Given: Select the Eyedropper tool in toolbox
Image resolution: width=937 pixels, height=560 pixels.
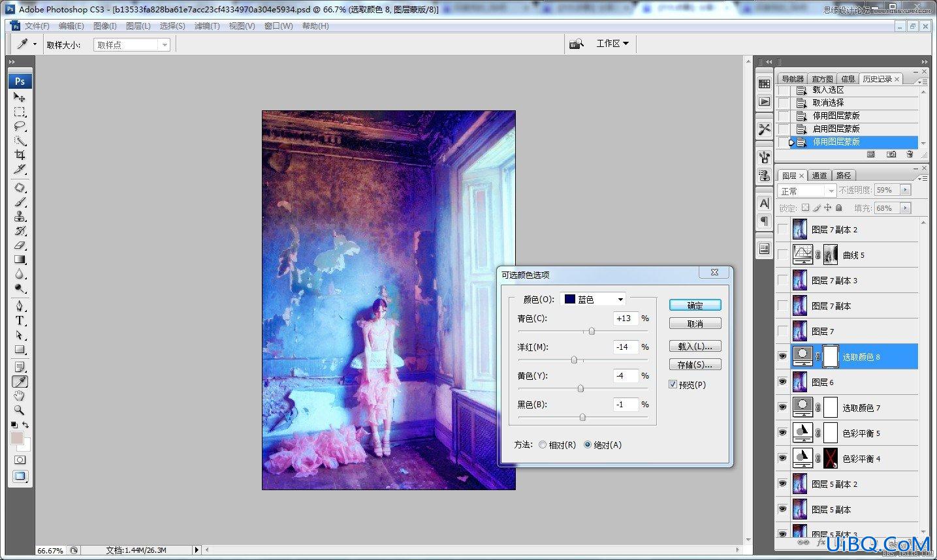Looking at the screenshot, I should pos(20,382).
